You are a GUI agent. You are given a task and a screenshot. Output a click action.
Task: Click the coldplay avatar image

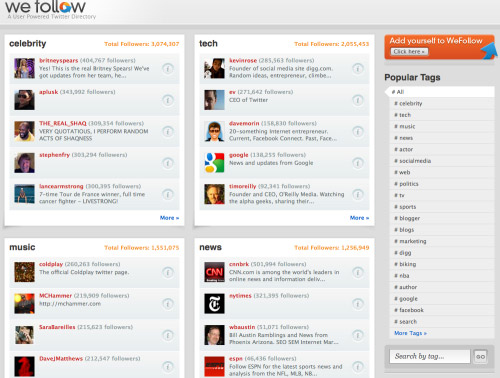[24, 272]
